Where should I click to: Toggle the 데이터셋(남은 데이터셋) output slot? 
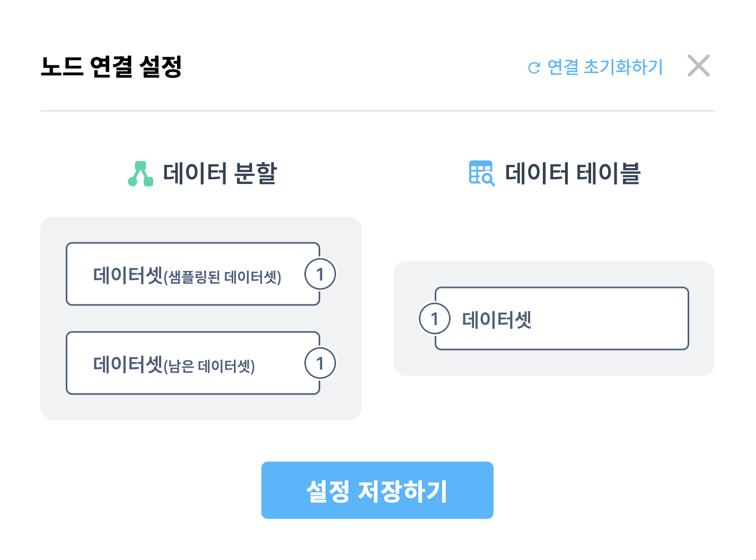pos(193,363)
